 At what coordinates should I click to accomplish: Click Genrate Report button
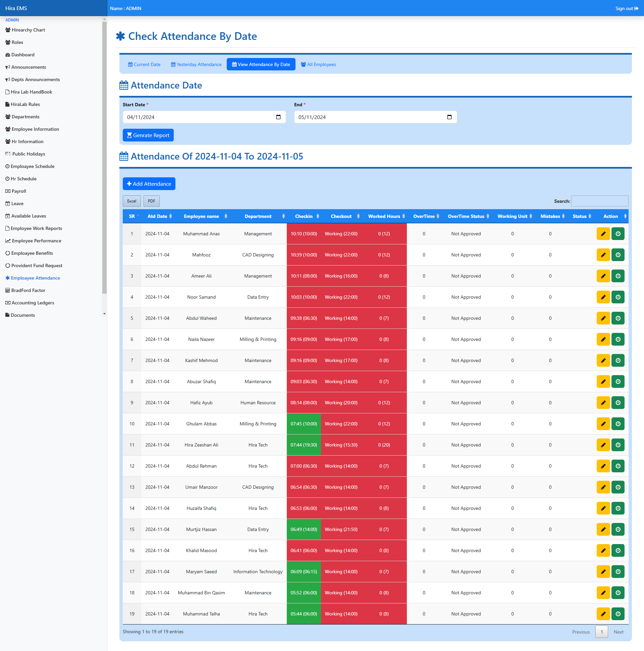(148, 135)
